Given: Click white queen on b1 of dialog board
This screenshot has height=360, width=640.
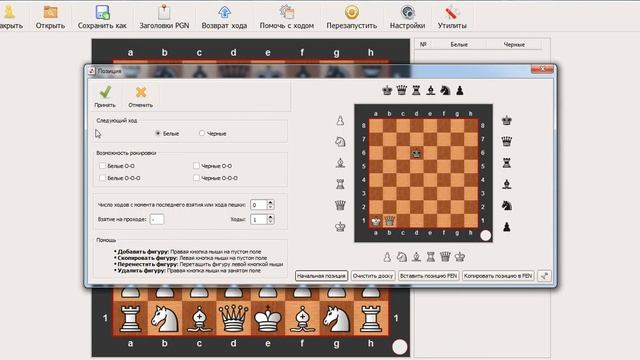Looking at the screenshot, I should (390, 221).
